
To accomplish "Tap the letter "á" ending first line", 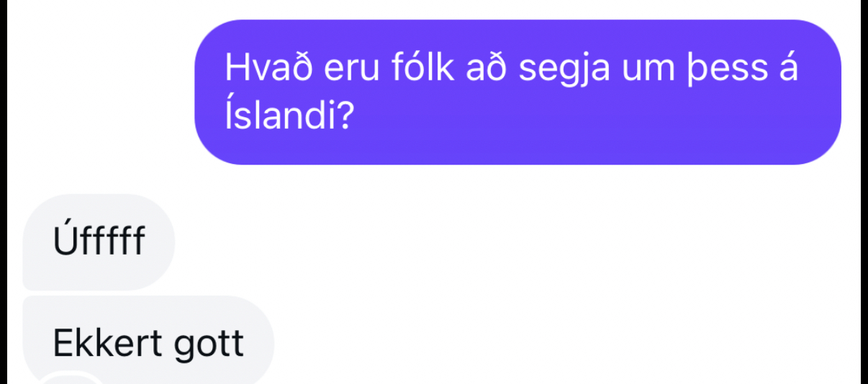I will 788,69.
